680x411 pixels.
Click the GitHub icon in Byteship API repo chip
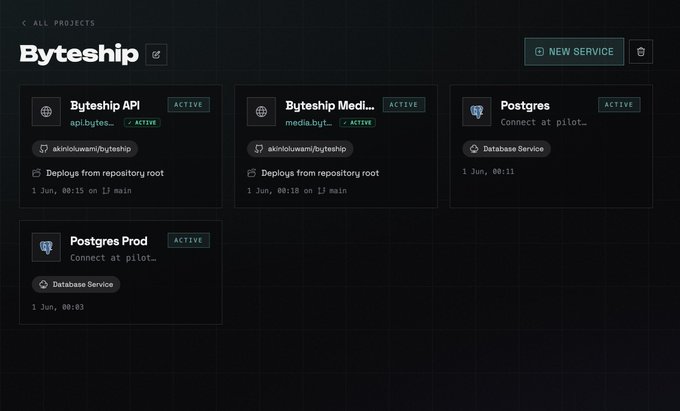44,149
